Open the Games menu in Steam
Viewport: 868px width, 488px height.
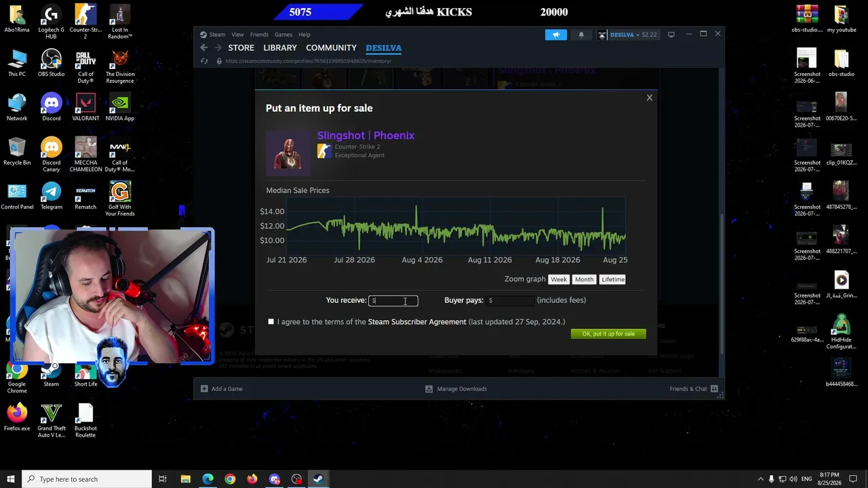click(x=283, y=35)
